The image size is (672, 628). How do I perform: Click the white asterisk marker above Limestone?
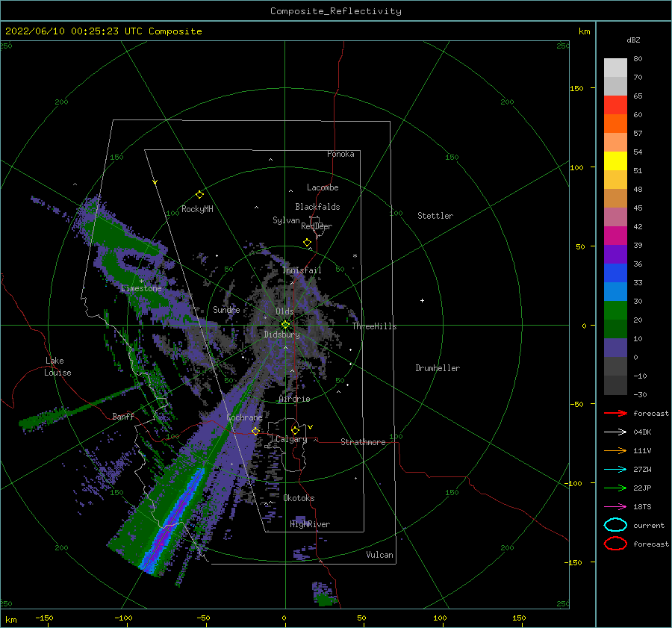141,282
